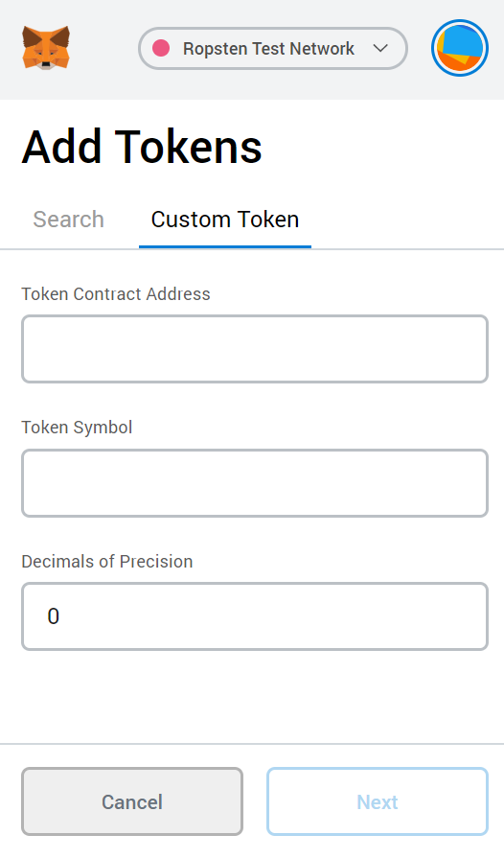The image size is (504, 858).
Task: Click the 0 value in decimals box
Action: pyautogui.click(x=53, y=616)
